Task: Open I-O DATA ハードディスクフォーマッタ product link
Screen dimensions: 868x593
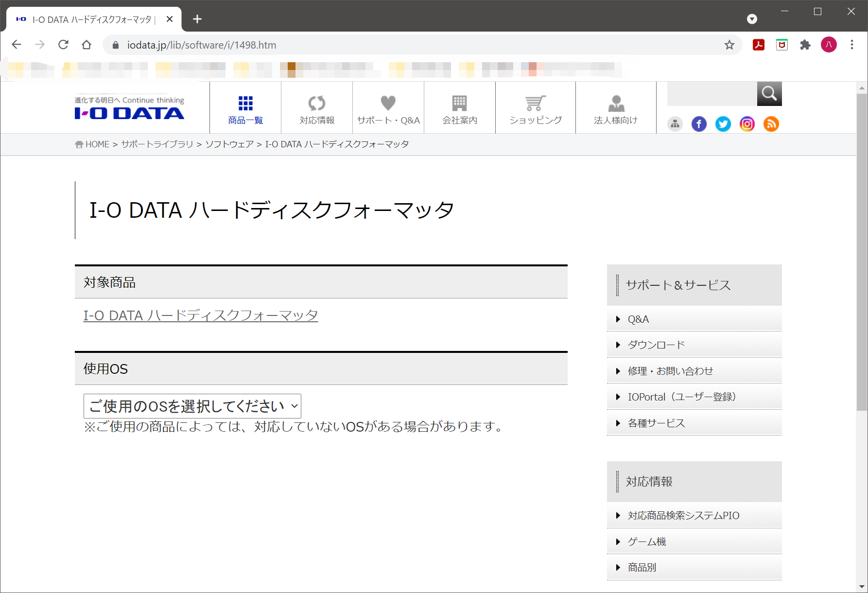Action: (x=201, y=315)
